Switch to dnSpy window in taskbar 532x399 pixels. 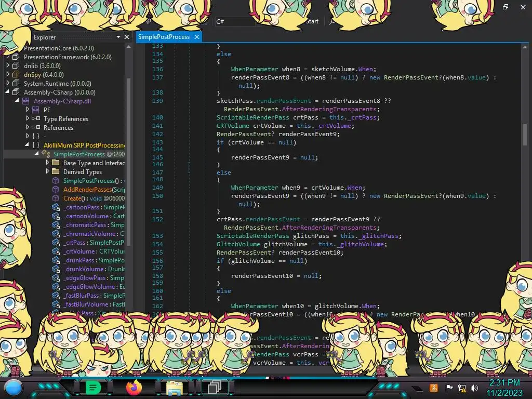(215, 387)
